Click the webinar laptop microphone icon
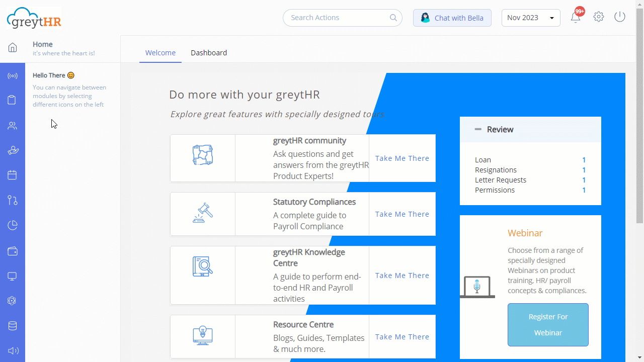Image resolution: width=644 pixels, height=362 pixels. coord(477,287)
